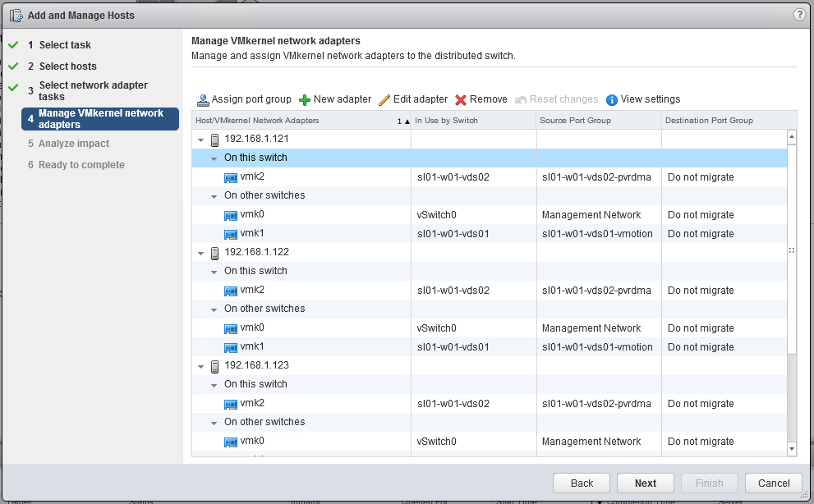Collapse On other switches under 192.168.1.122
814x504 pixels.
(x=214, y=310)
